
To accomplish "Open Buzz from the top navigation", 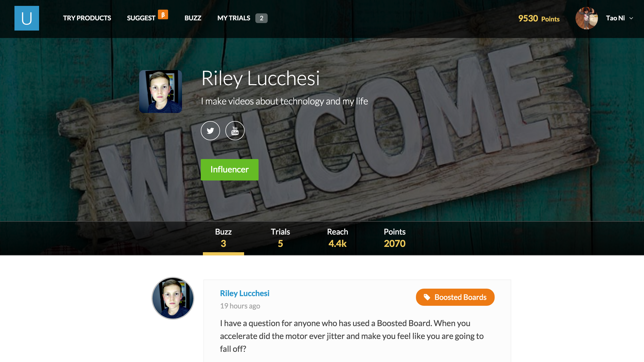I will click(193, 18).
